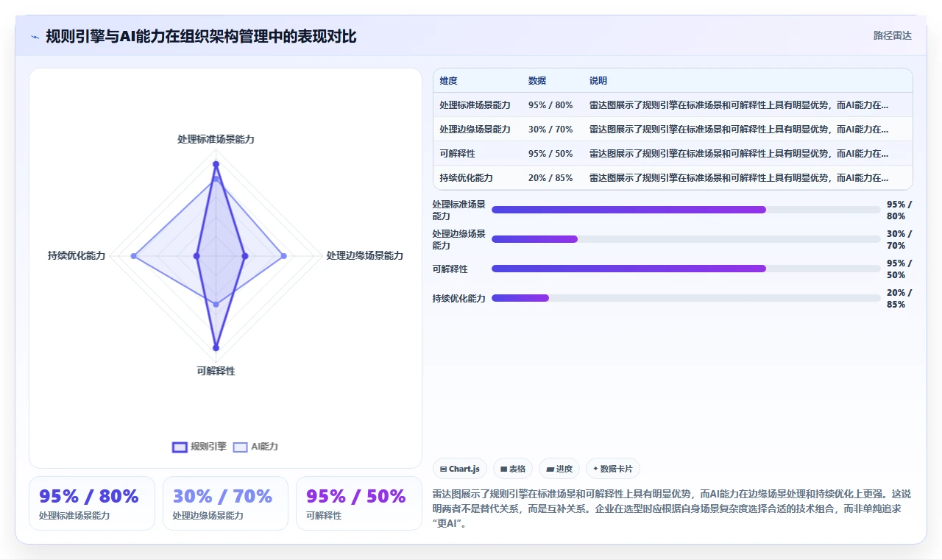Click radar axis label 持续优化能力
This screenshot has width=942, height=560.
[x=77, y=255]
